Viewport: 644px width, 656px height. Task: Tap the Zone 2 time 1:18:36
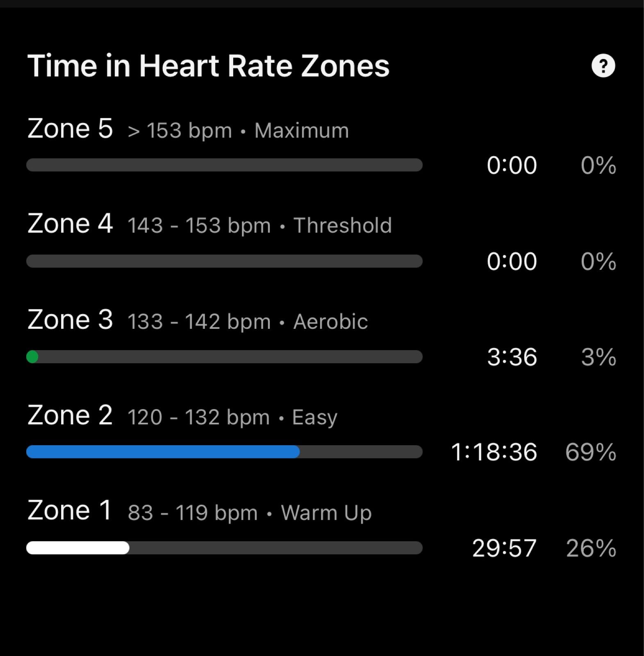pyautogui.click(x=494, y=452)
